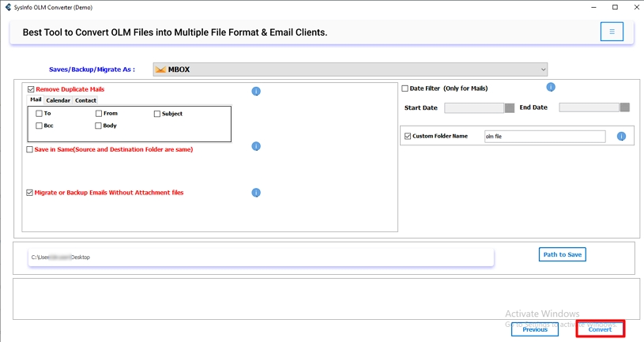Expand the MBOX format dropdown
644x342 pixels.
[x=543, y=70]
